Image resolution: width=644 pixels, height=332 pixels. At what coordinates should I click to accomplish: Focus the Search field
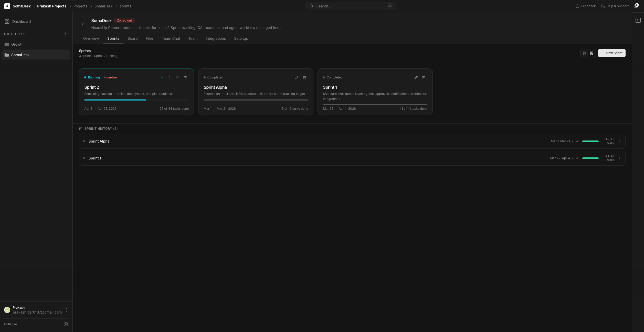pos(351,6)
